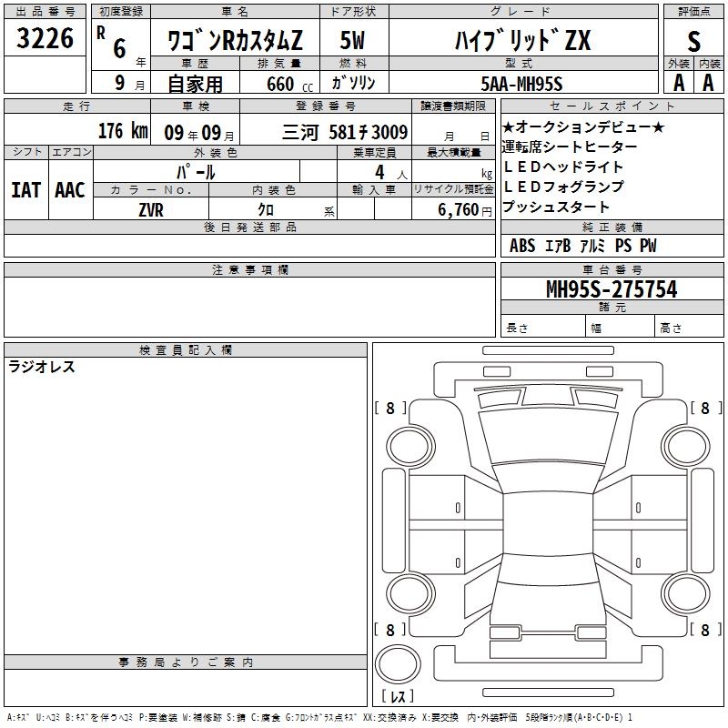Click lot number 3226
The height and width of the screenshot is (728, 728).
45,38
